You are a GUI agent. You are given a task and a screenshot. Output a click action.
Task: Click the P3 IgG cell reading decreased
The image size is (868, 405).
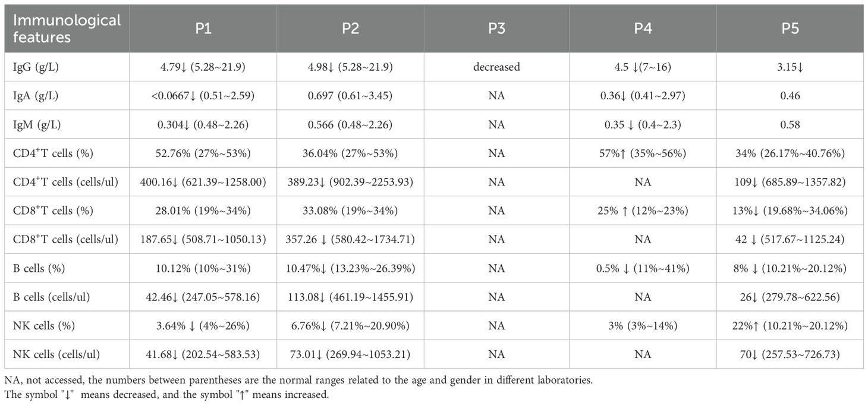[496, 67]
